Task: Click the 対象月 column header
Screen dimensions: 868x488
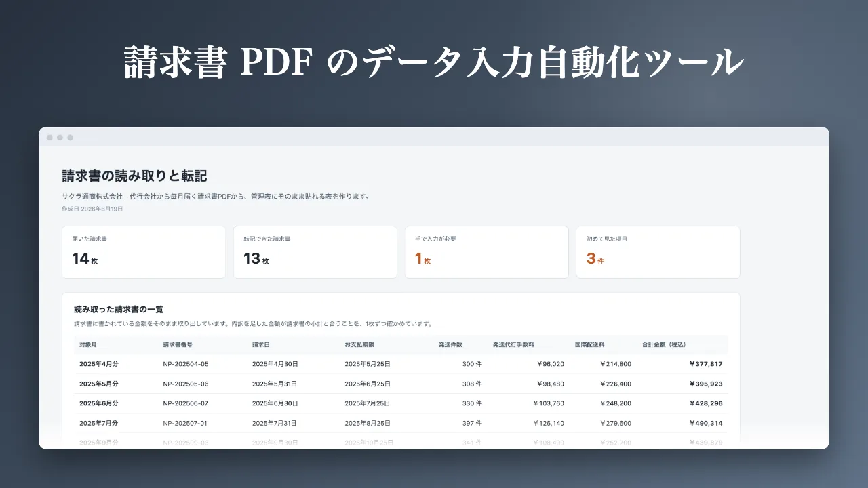Action: pyautogui.click(x=88, y=345)
